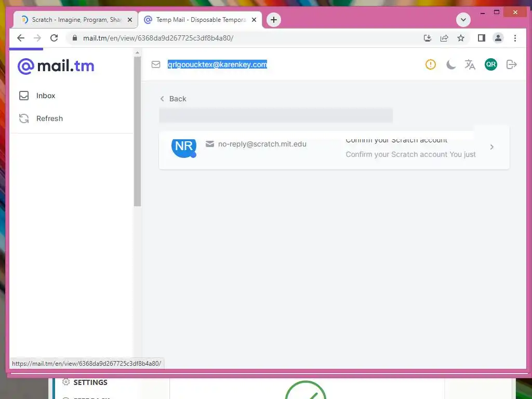532x399 pixels.
Task: Click the envelope icon beside the address
Action: click(x=156, y=64)
